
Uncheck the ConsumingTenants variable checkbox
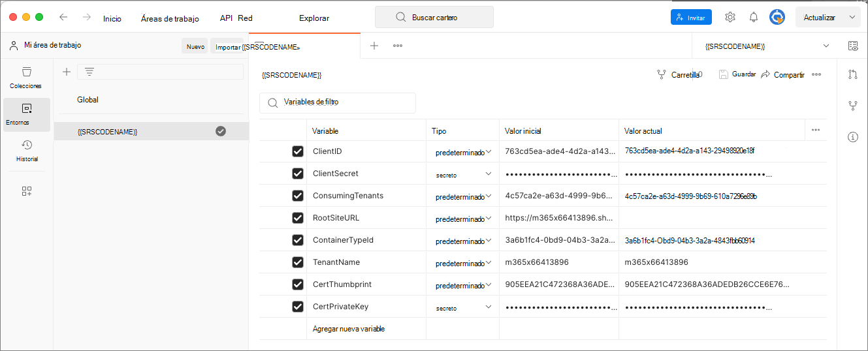[298, 196]
